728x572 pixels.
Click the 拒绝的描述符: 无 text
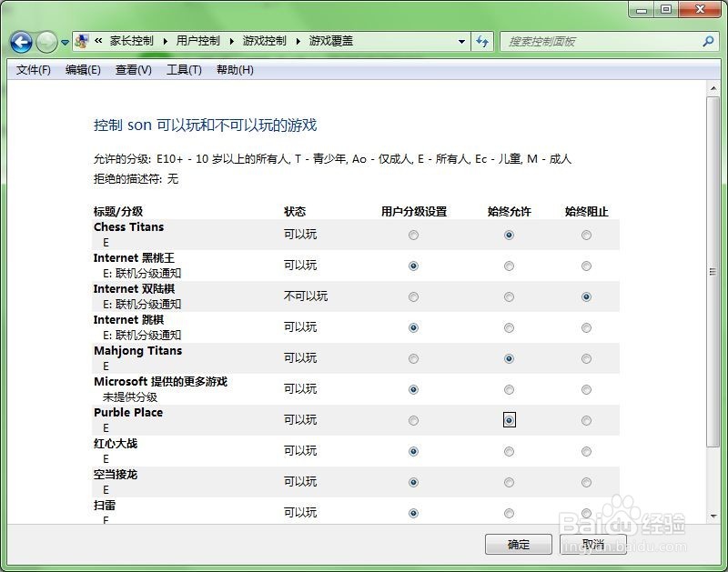tap(136, 179)
